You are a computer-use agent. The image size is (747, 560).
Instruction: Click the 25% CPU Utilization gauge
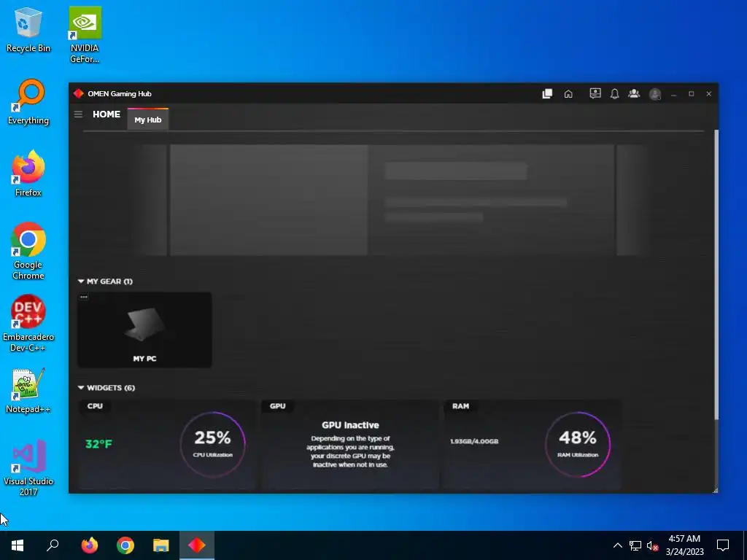point(212,444)
